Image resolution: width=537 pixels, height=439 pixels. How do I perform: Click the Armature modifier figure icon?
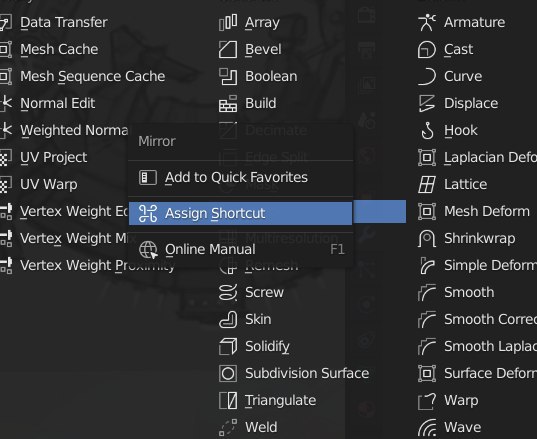427,22
